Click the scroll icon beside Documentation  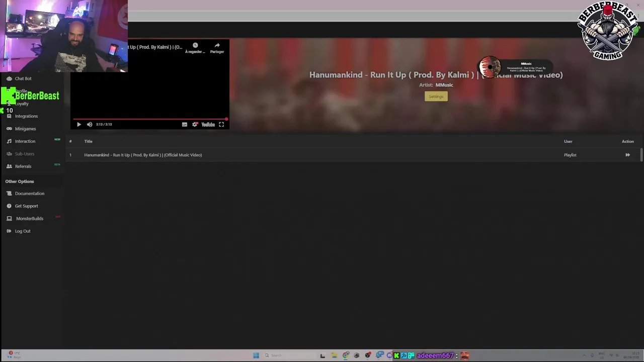(x=9, y=194)
